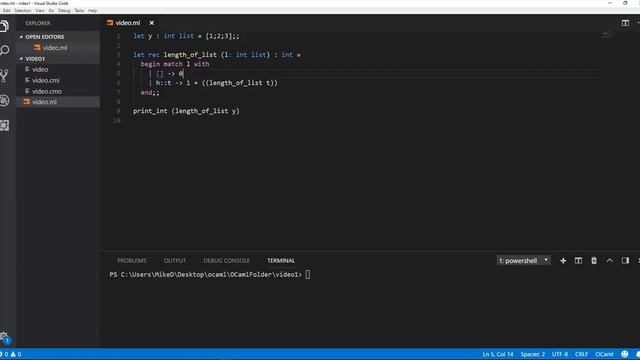This screenshot has width=640, height=360.
Task: Change language mode via OCaml status item
Action: [x=604, y=354]
